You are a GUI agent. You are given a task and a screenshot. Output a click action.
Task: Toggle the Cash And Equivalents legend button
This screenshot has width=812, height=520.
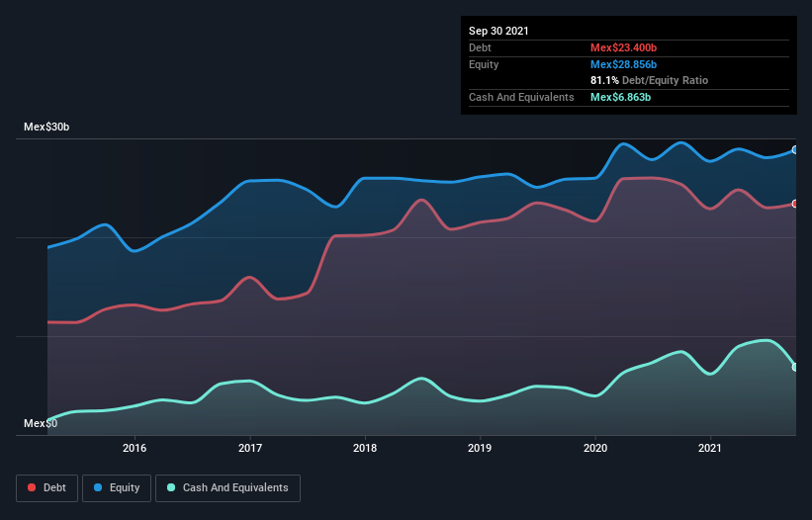click(x=227, y=488)
